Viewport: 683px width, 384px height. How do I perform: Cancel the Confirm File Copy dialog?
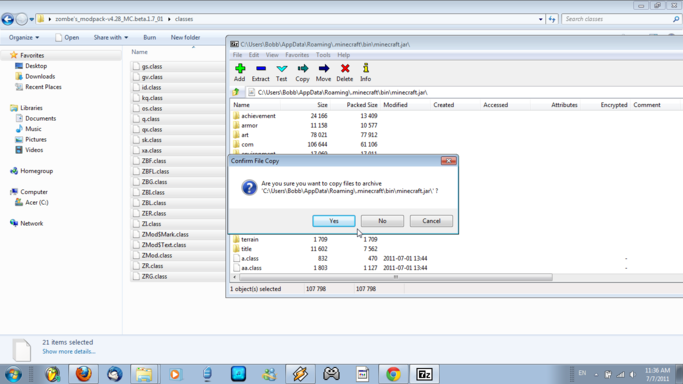[431, 221]
